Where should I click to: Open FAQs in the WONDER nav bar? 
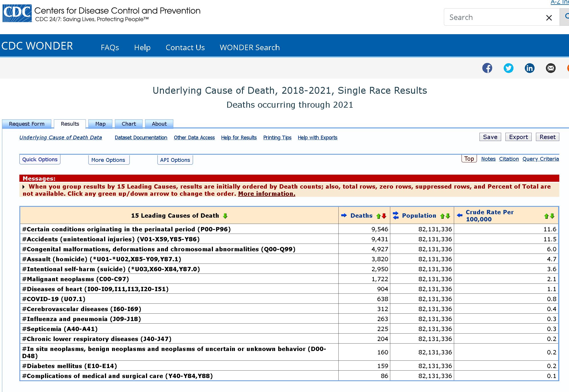pos(110,48)
